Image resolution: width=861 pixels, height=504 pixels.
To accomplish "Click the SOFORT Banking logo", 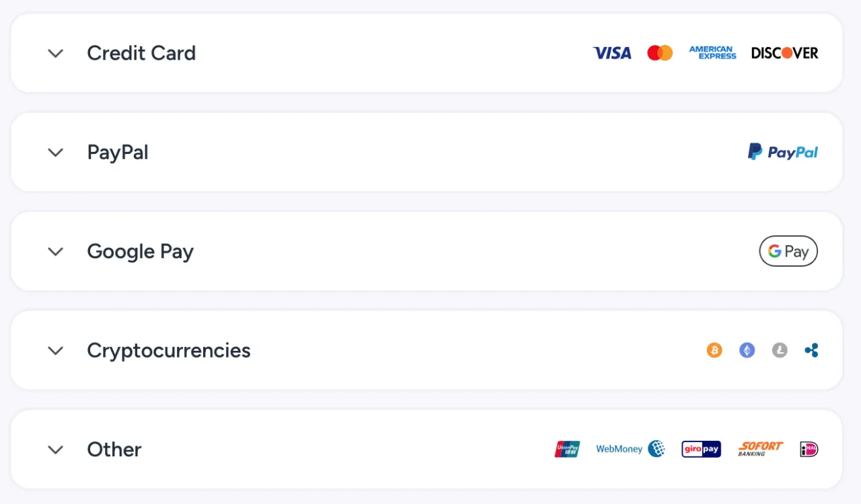I will pyautogui.click(x=761, y=449).
